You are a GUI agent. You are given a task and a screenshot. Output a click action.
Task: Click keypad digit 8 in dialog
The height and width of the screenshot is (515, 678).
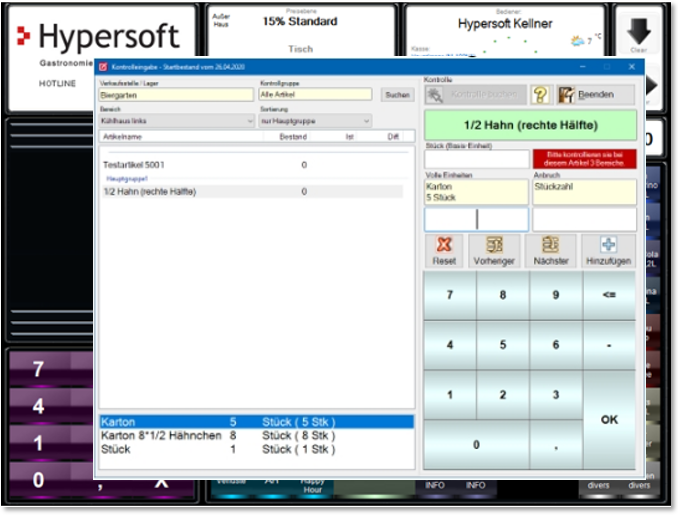pyautogui.click(x=503, y=295)
